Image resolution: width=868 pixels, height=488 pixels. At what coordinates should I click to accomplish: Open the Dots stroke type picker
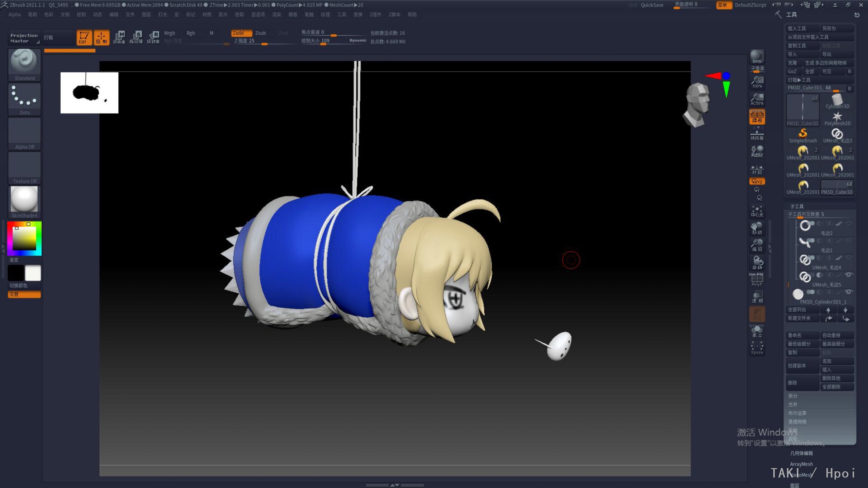coord(24,99)
